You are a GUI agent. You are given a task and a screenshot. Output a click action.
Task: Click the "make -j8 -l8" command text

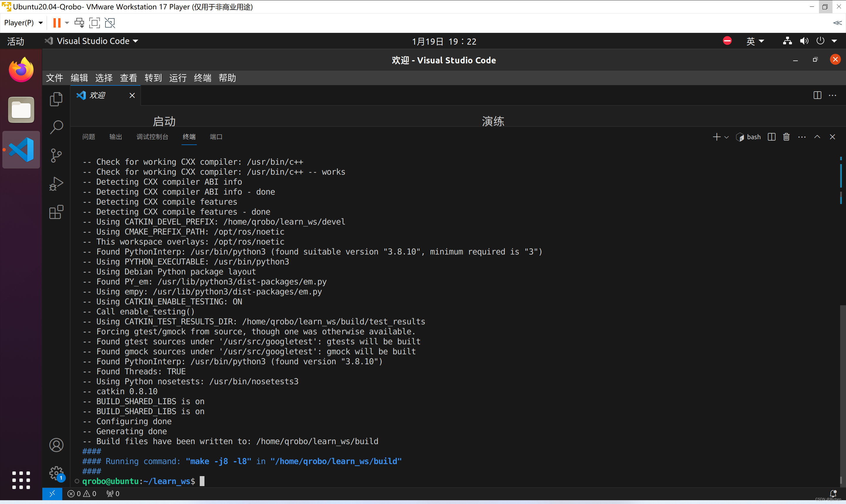219,461
